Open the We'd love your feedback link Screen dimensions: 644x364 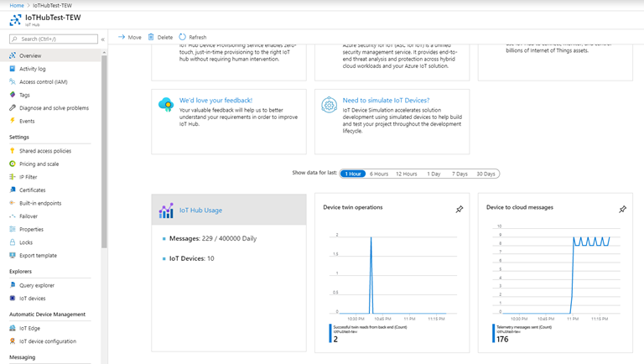[216, 101]
